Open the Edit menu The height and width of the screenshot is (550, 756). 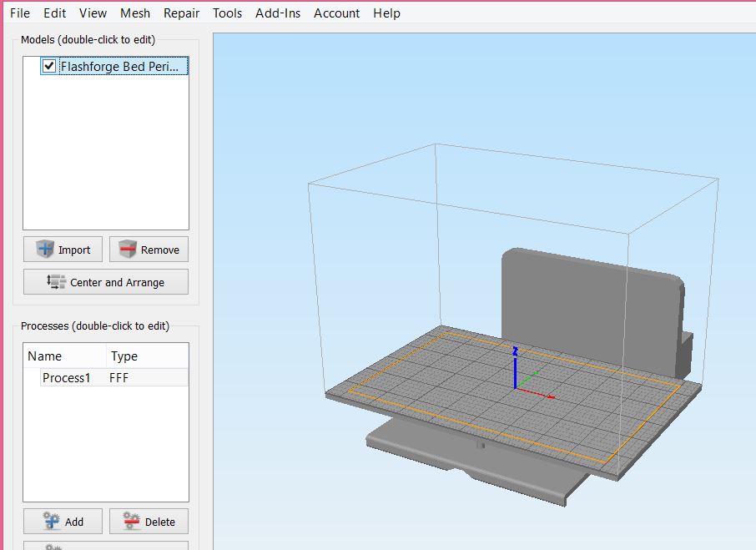click(54, 13)
